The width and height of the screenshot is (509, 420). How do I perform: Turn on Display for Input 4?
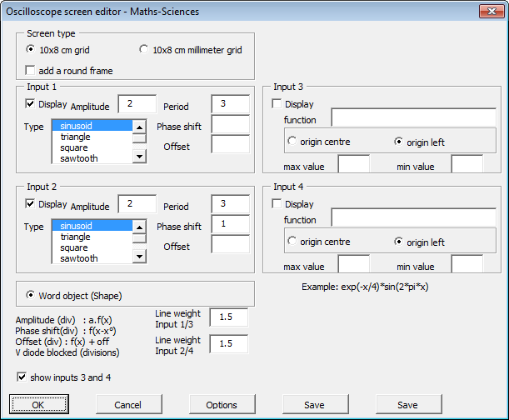[278, 204]
